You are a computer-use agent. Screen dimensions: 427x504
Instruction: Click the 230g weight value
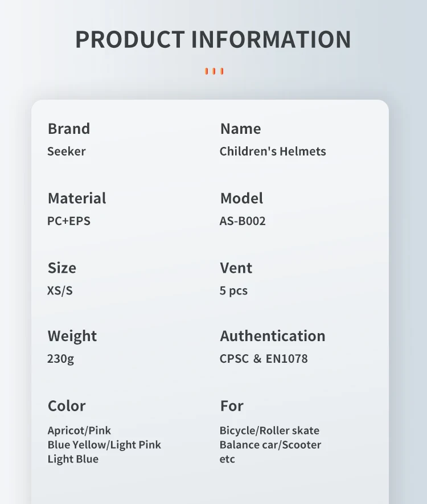tap(60, 359)
